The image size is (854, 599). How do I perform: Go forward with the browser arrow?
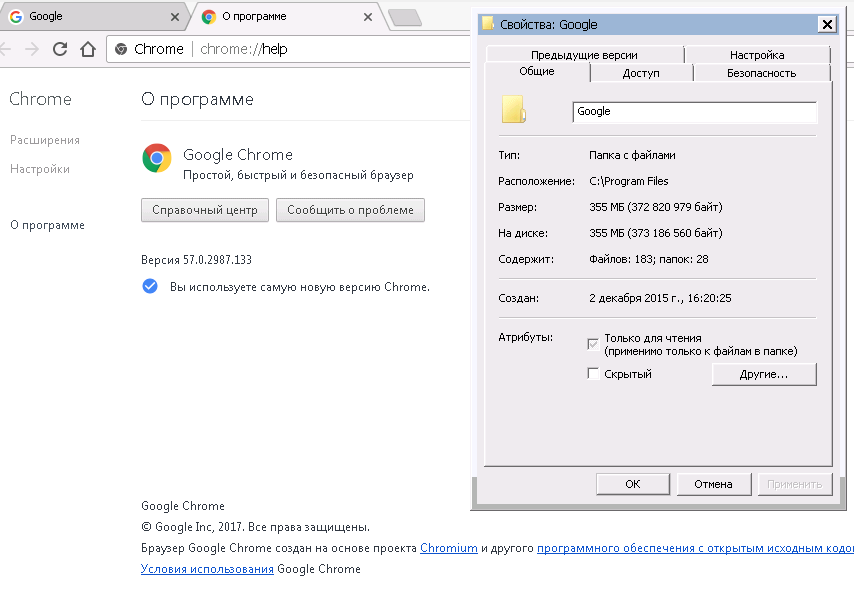(x=32, y=49)
